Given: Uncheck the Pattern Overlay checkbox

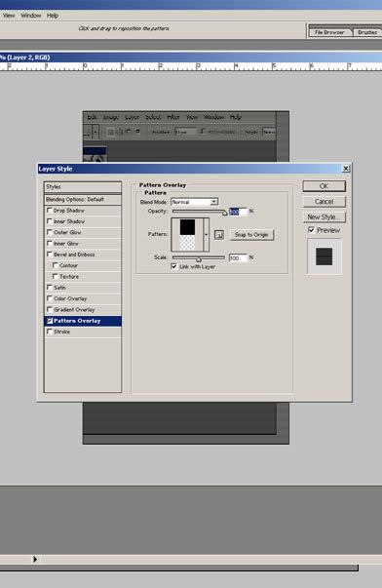Looking at the screenshot, I should [50, 321].
